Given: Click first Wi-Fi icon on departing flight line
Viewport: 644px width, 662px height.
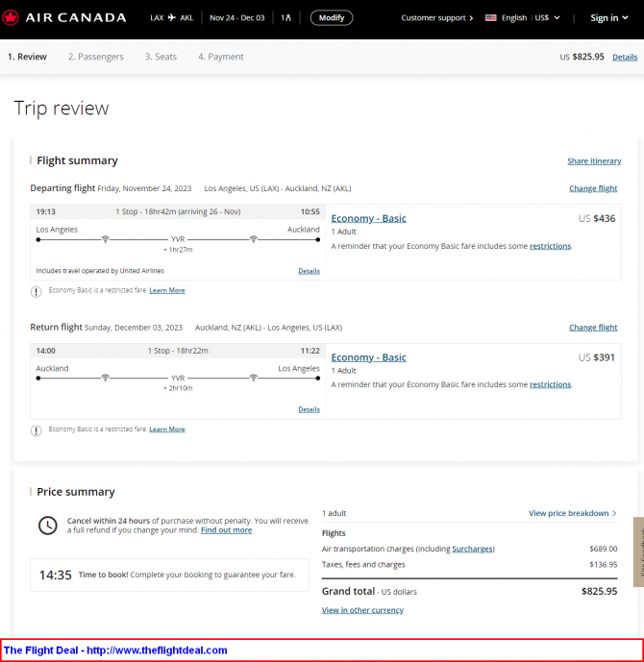Looking at the screenshot, I should pos(105,239).
